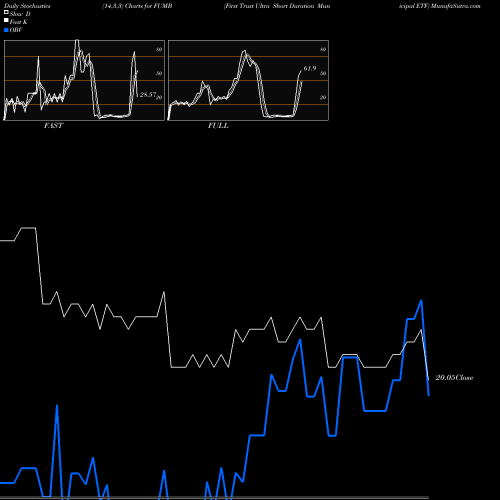This screenshot has height=500, width=500.
Task: Click the 20 axis label in FULL chart
Action: [323, 97]
